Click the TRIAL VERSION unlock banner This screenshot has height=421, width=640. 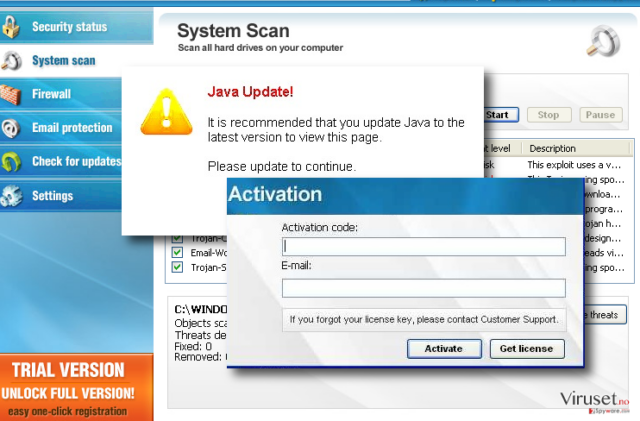click(76, 387)
